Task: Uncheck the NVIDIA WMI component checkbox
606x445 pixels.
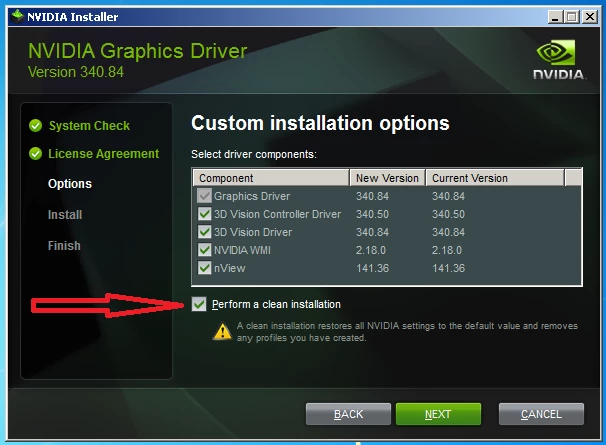Action: pos(204,250)
